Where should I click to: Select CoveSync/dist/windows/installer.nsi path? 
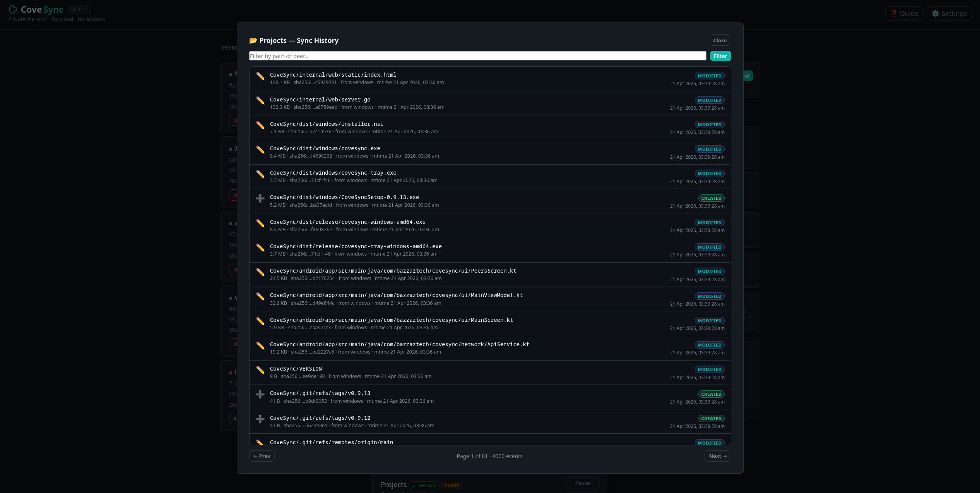point(326,124)
